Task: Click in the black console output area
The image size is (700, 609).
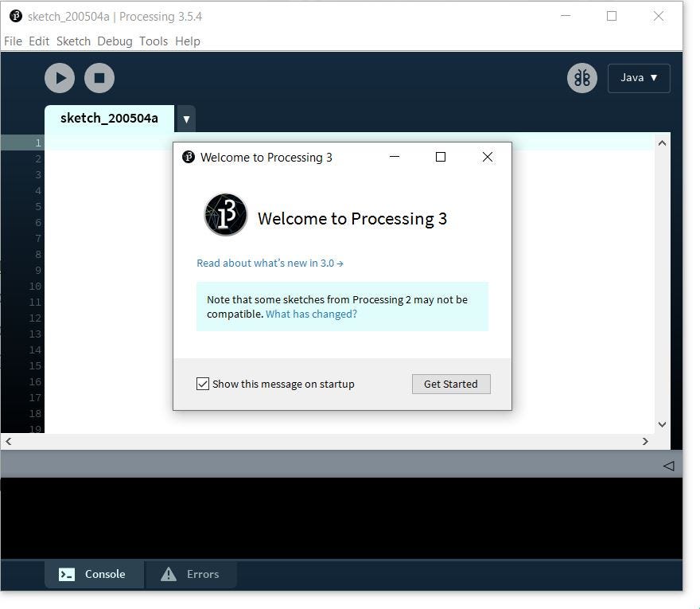Action: [341, 518]
